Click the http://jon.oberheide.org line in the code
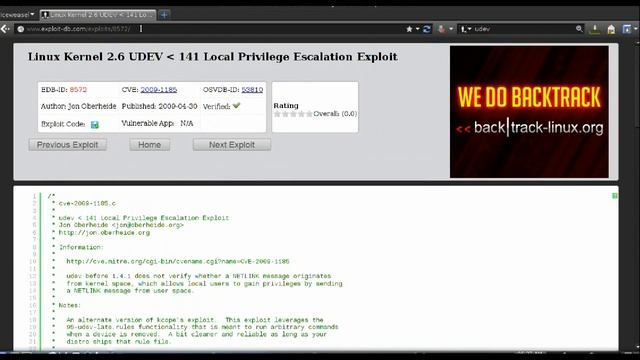 tap(104, 233)
